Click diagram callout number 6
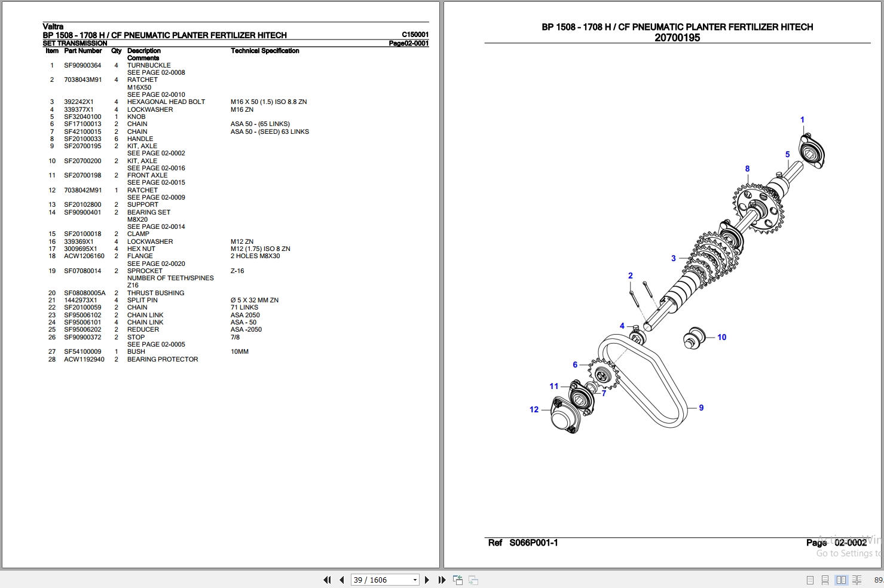The width and height of the screenshot is (884, 588). click(575, 365)
